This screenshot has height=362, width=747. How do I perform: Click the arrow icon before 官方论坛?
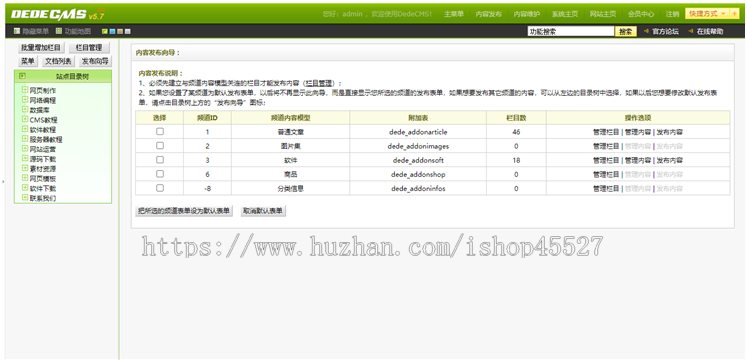click(x=646, y=31)
